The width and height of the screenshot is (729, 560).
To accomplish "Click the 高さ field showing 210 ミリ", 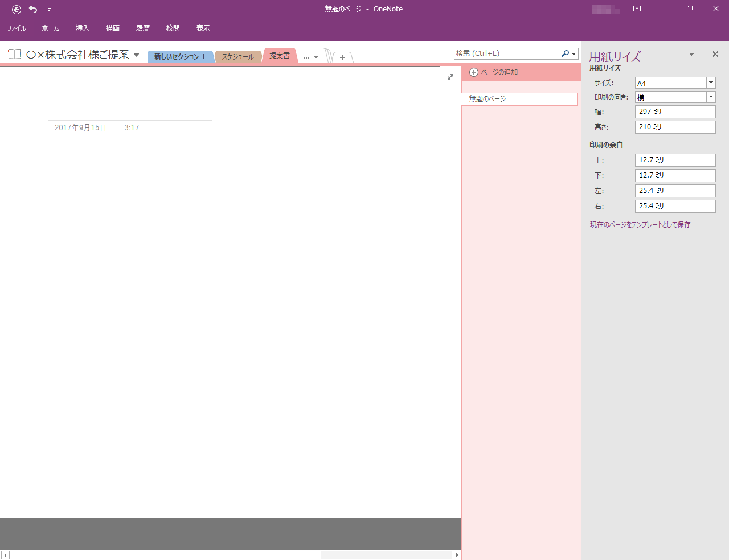I will 675,127.
